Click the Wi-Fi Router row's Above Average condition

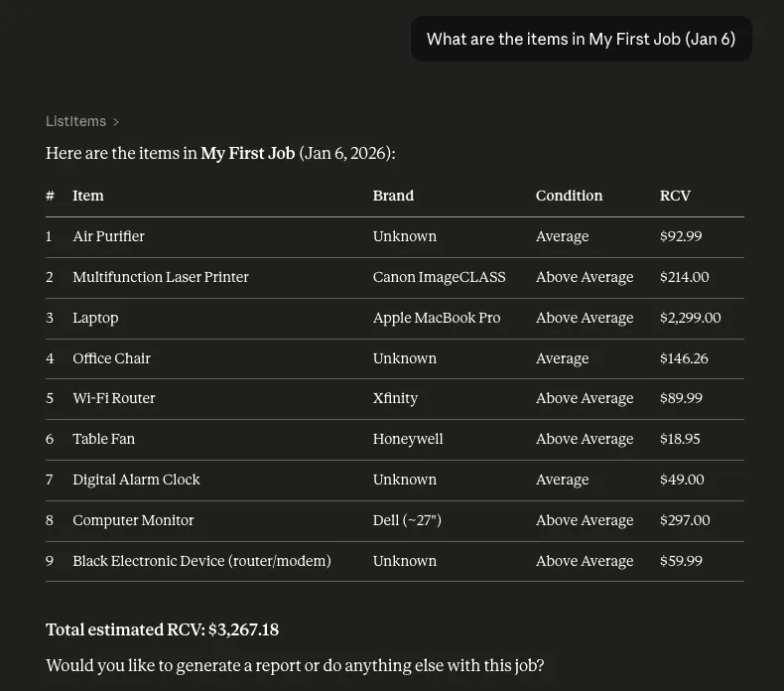tap(585, 398)
